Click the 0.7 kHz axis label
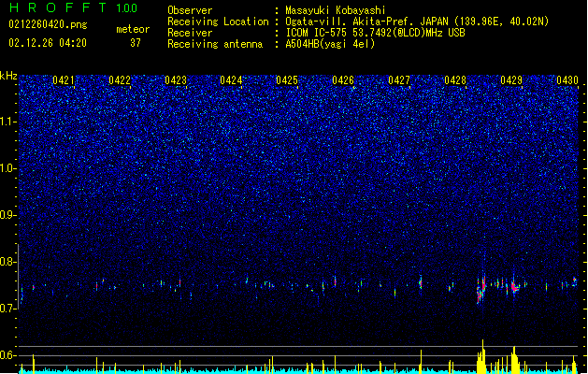Screen dimensions: 588x374 8,309
